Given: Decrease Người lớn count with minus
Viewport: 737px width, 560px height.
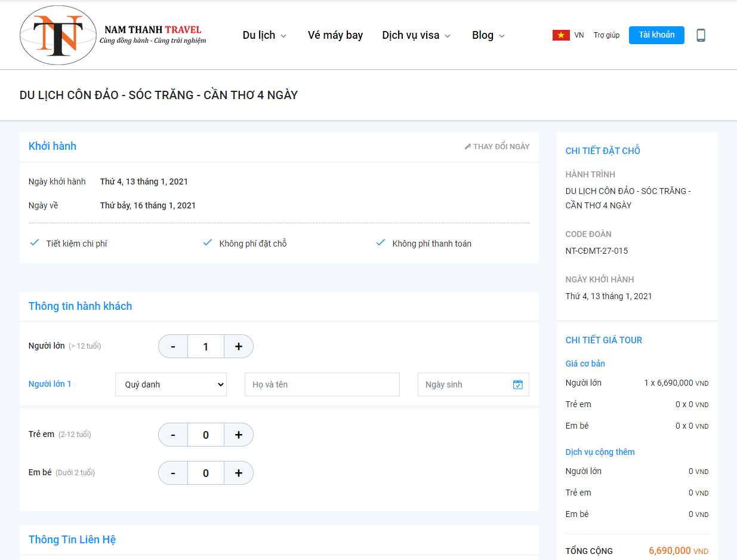Looking at the screenshot, I should click(173, 346).
